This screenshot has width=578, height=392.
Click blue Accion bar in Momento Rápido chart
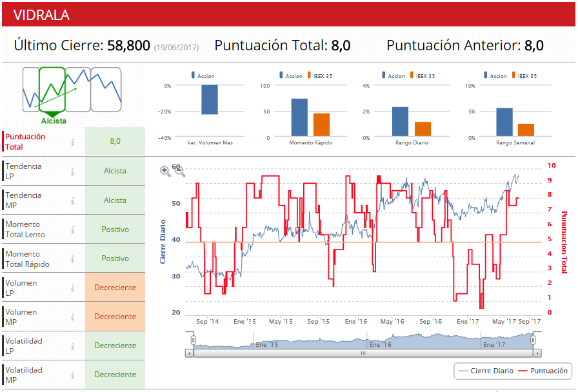(x=299, y=117)
